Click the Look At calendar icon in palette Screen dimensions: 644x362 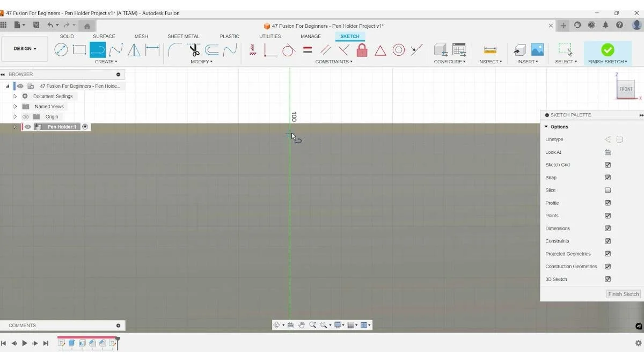point(608,152)
